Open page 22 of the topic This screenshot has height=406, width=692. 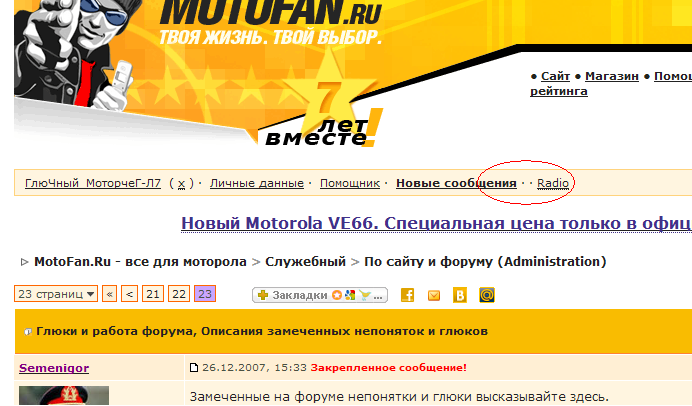point(179,294)
